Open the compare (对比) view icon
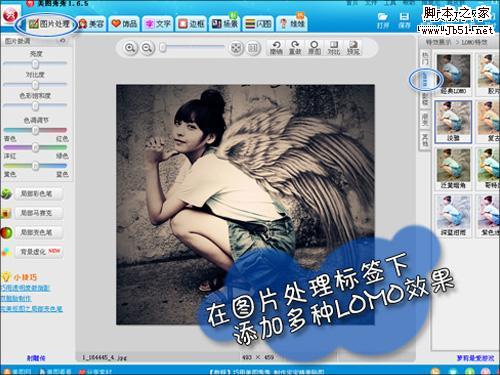The height and width of the screenshot is (375, 500). tap(334, 48)
